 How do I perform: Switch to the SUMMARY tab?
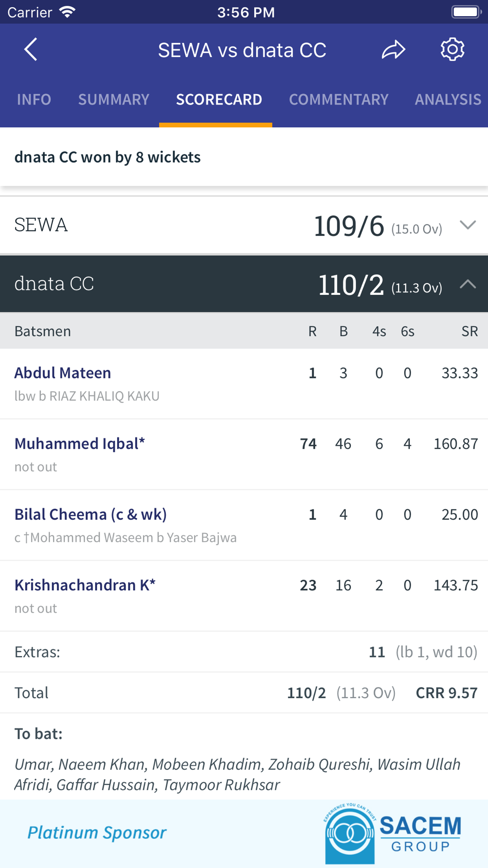(x=114, y=100)
